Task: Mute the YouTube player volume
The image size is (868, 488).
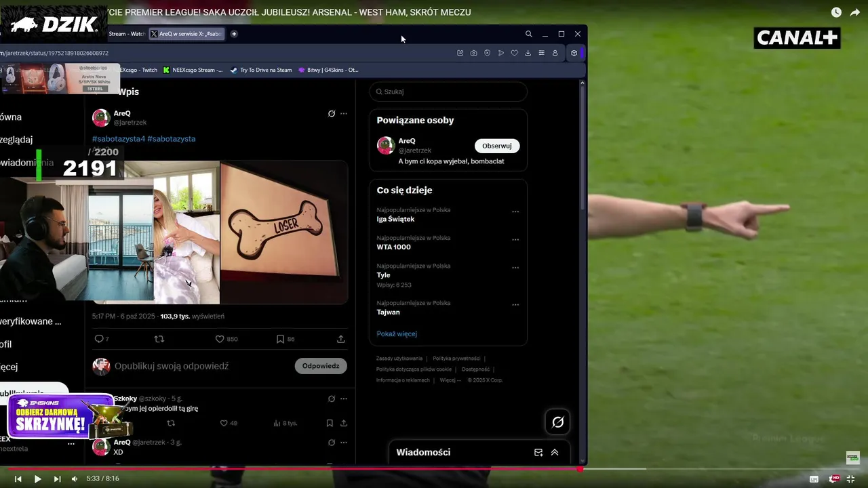Action: pyautogui.click(x=75, y=479)
